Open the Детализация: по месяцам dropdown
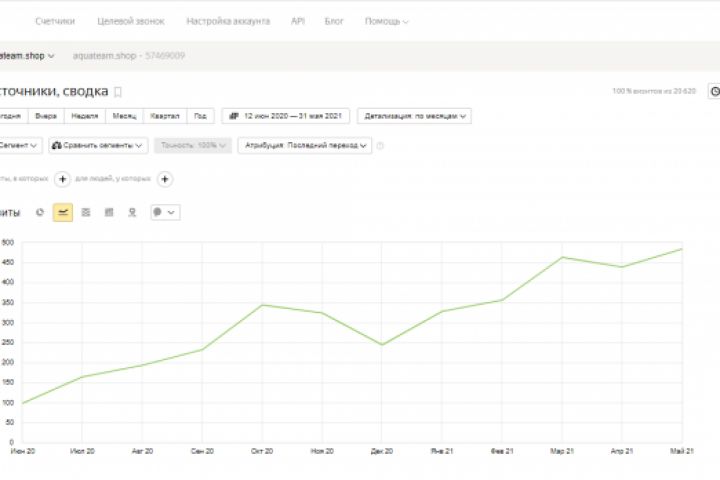Image resolution: width=720 pixels, height=480 pixels. click(414, 116)
